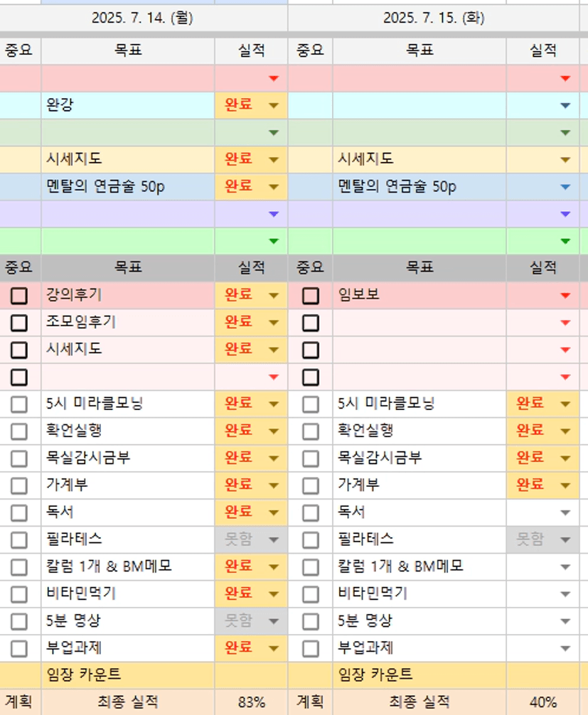This screenshot has height=715, width=588.
Task: Check the 임보보 importance box
Action: pos(311,296)
